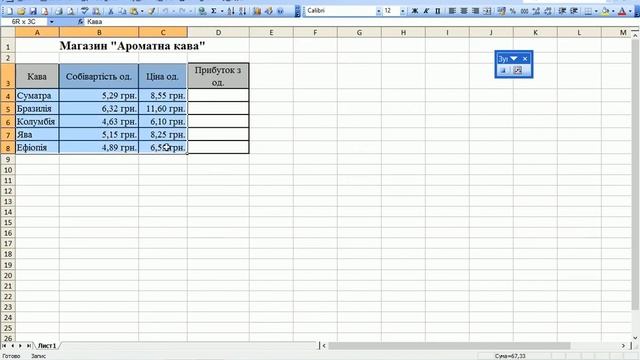Open the font color dropdown arrow
This screenshot has height=360, width=640.
pos(630,11)
